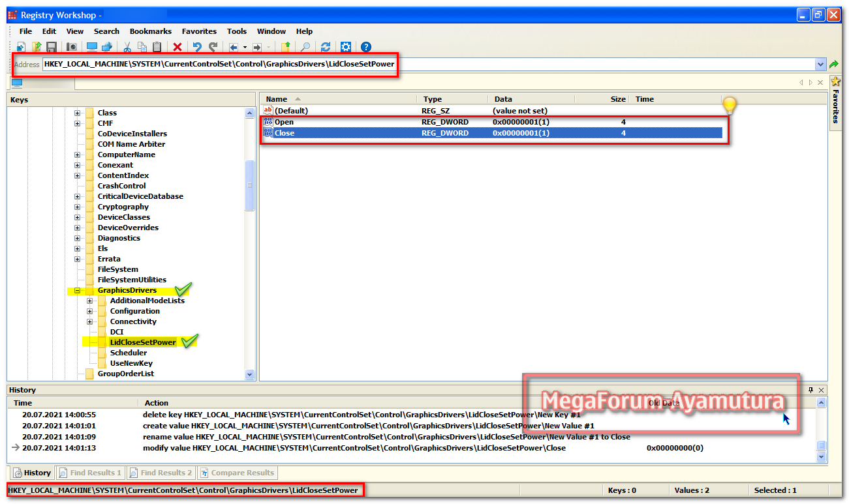
Task: Click the Action column header in History
Action: tap(392, 403)
